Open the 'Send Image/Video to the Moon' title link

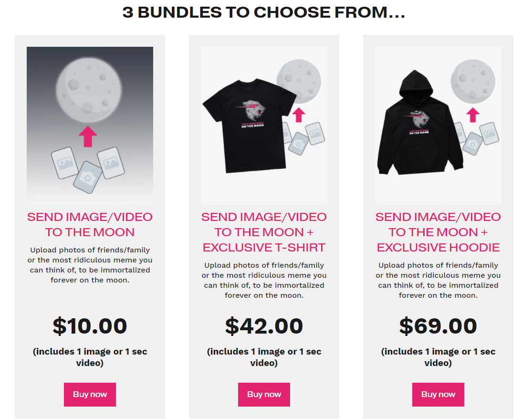(90, 225)
